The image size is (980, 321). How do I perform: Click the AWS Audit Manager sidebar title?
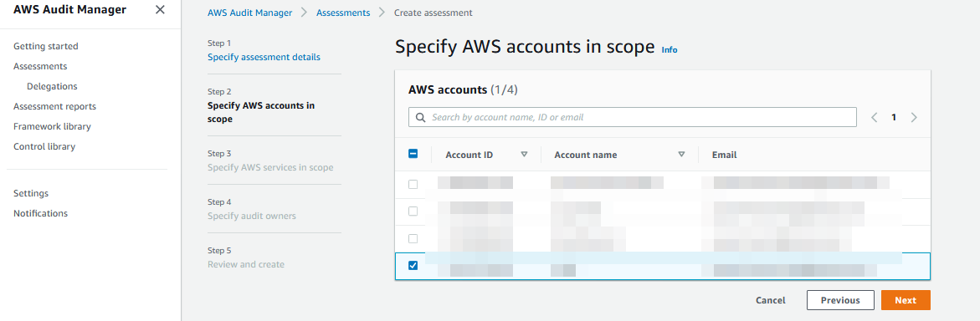69,9
